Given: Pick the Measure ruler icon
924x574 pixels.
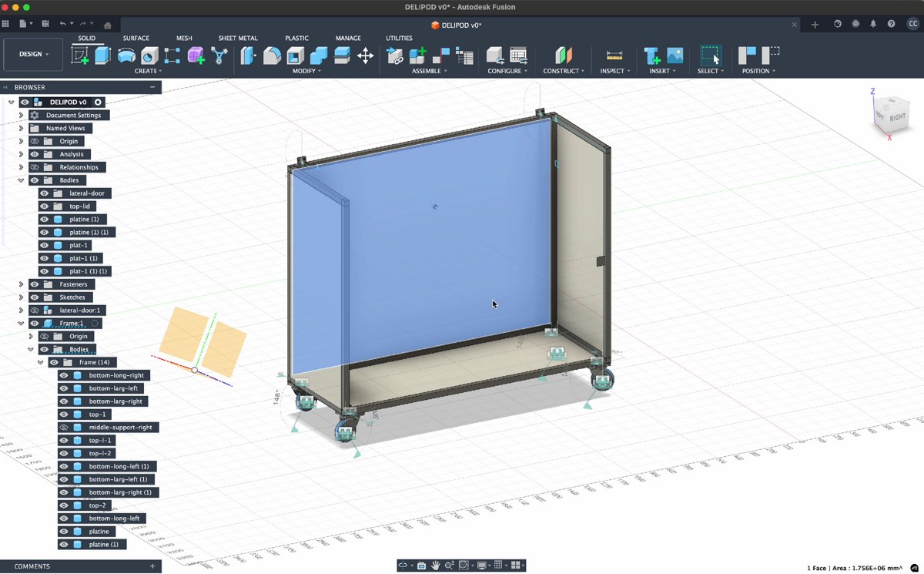Looking at the screenshot, I should (614, 55).
